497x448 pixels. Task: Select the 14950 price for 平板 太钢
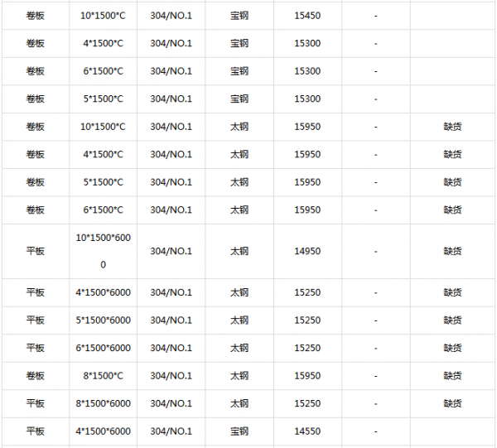pos(307,251)
